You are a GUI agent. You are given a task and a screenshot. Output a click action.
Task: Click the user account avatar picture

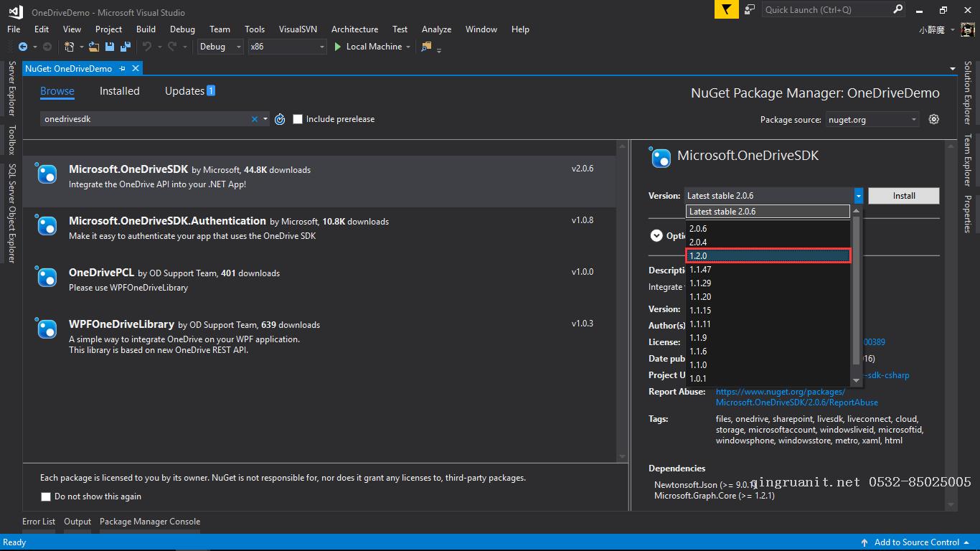click(x=968, y=29)
